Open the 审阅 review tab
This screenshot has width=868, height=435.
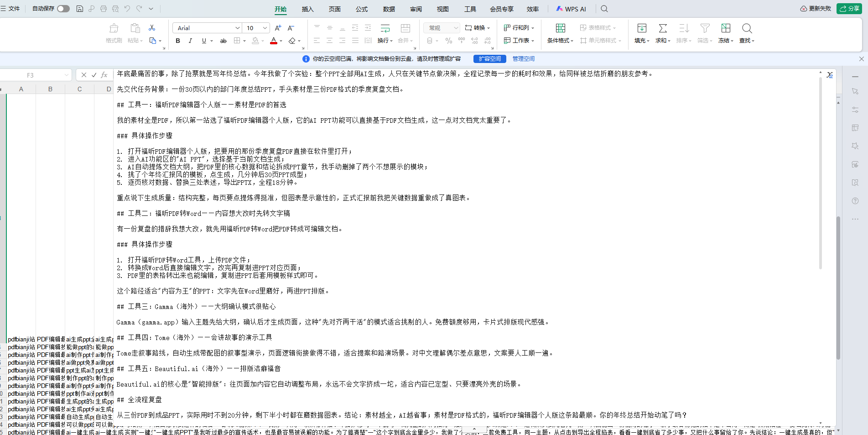click(416, 9)
